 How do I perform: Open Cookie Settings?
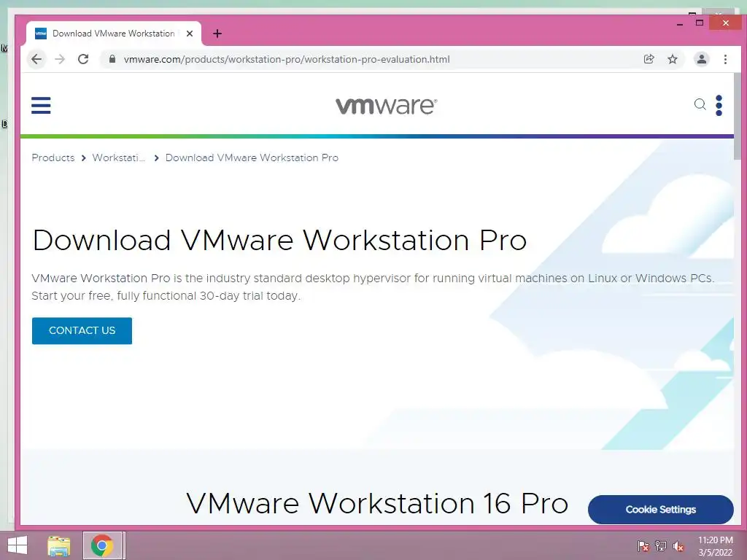tap(660, 510)
